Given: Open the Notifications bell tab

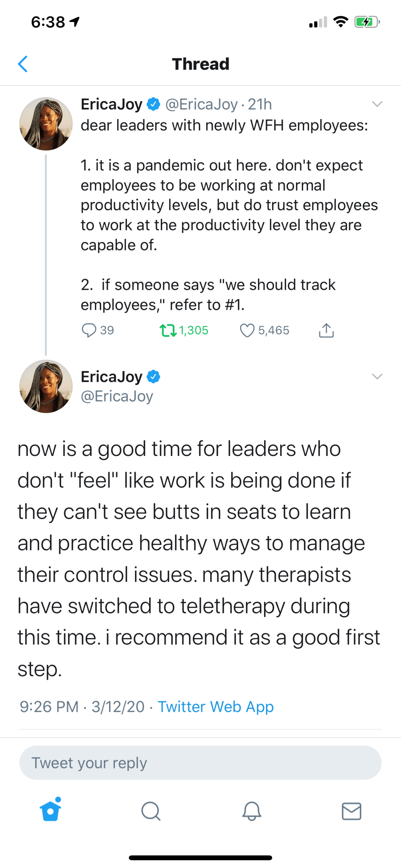Looking at the screenshot, I should (252, 811).
